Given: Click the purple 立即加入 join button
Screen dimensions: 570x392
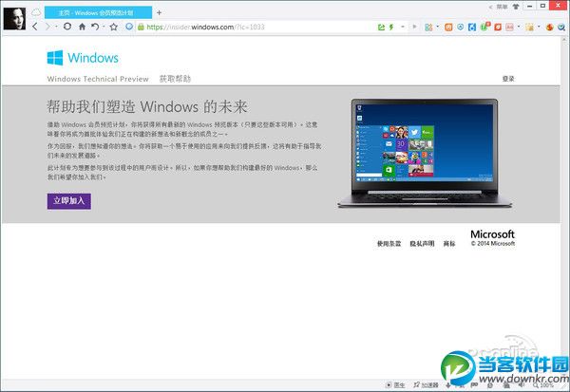Looking at the screenshot, I should [x=69, y=201].
